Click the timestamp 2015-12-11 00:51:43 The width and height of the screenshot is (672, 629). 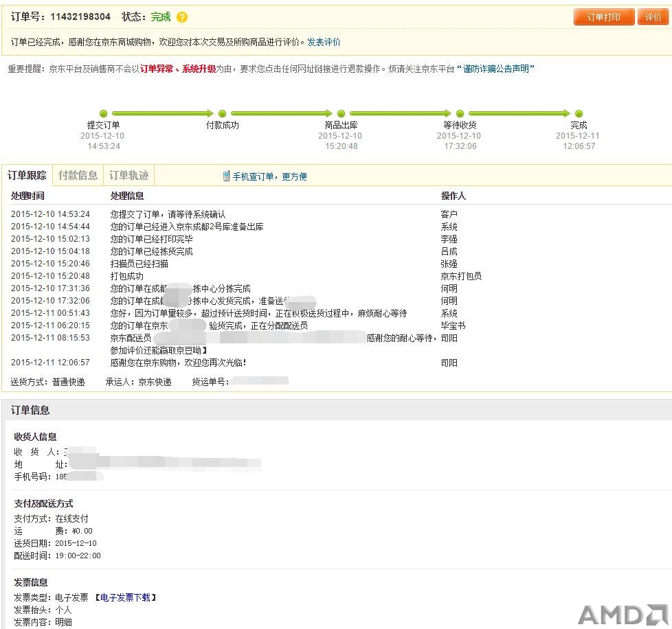tap(50, 313)
